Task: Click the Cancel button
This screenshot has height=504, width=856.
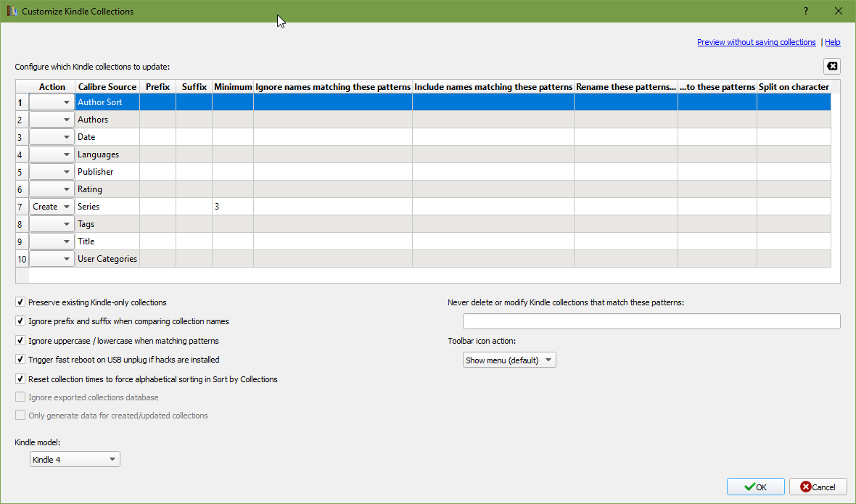Action: (818, 487)
